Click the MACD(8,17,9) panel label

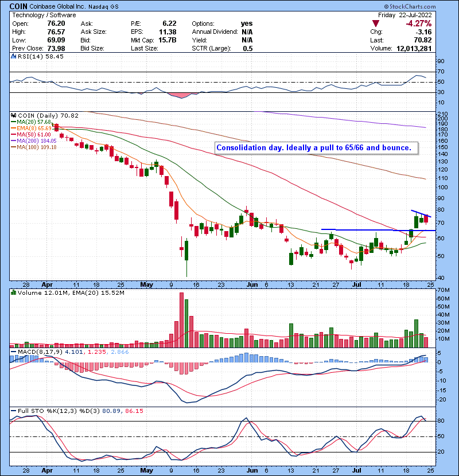click(x=40, y=352)
